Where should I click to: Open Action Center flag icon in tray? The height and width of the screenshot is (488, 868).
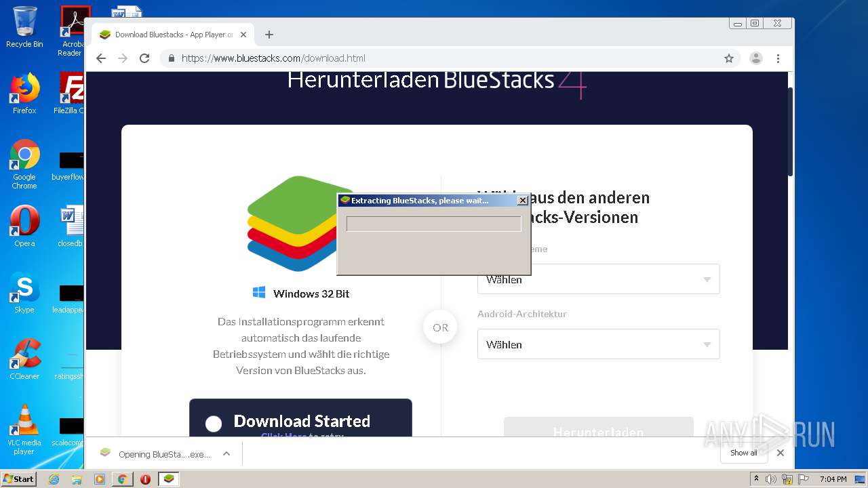[803, 479]
